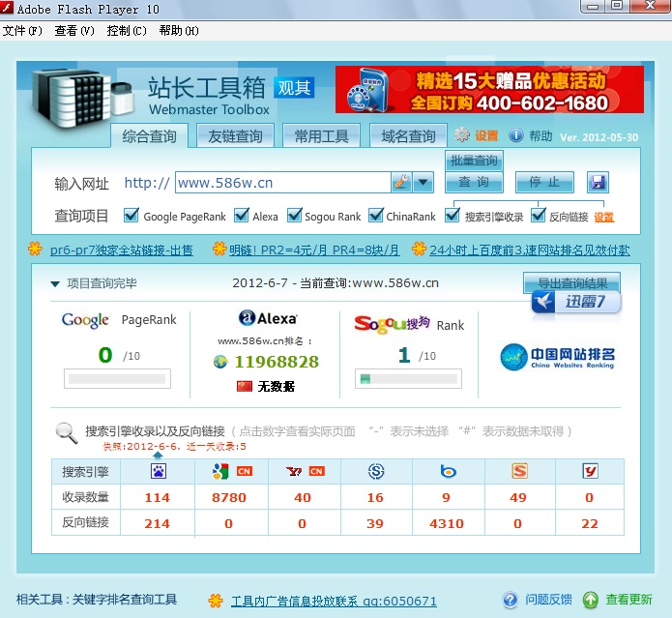672x618 pixels.
Task: Open the 24小时上百度前3 ad link
Action: click(x=530, y=250)
